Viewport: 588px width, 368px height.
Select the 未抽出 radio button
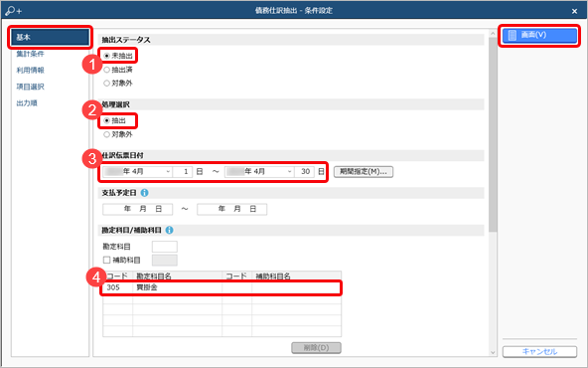[x=106, y=56]
